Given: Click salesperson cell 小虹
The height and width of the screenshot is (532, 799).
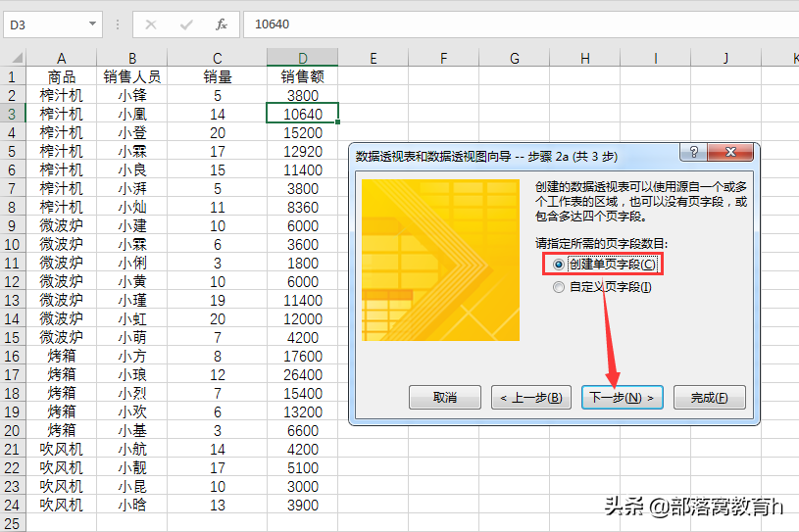Looking at the screenshot, I should tap(132, 318).
